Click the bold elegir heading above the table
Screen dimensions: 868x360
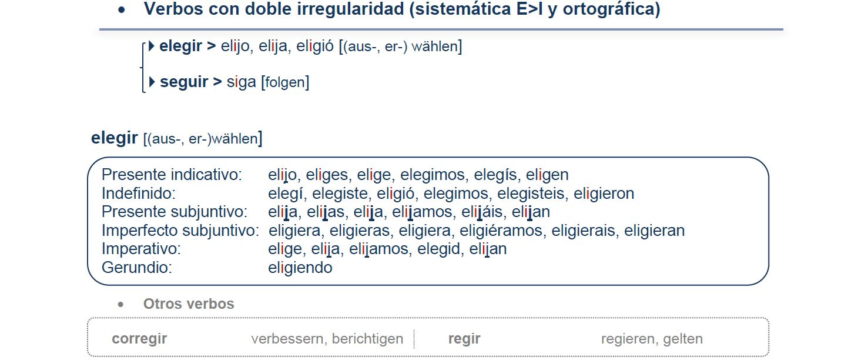115,138
